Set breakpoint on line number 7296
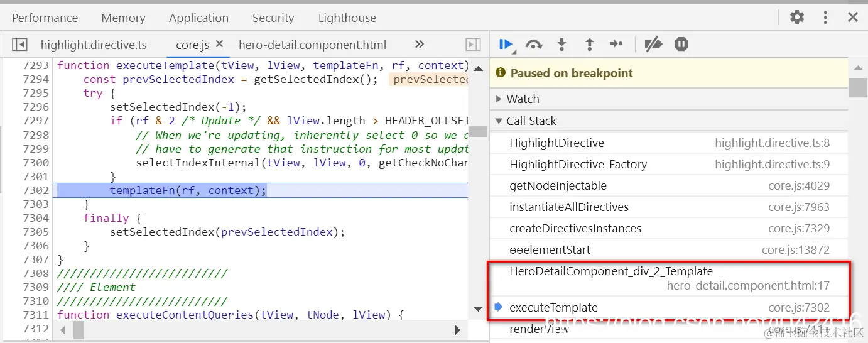The height and width of the screenshot is (343, 868). 35,107
